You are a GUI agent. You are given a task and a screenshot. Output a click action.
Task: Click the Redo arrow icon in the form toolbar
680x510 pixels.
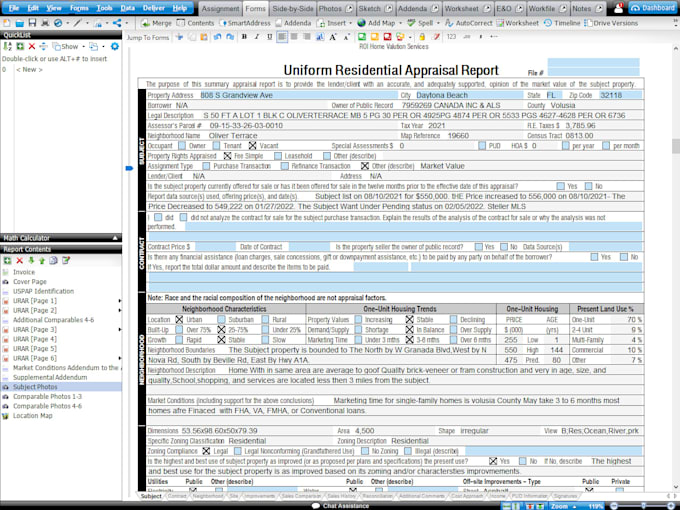[x=230, y=37]
